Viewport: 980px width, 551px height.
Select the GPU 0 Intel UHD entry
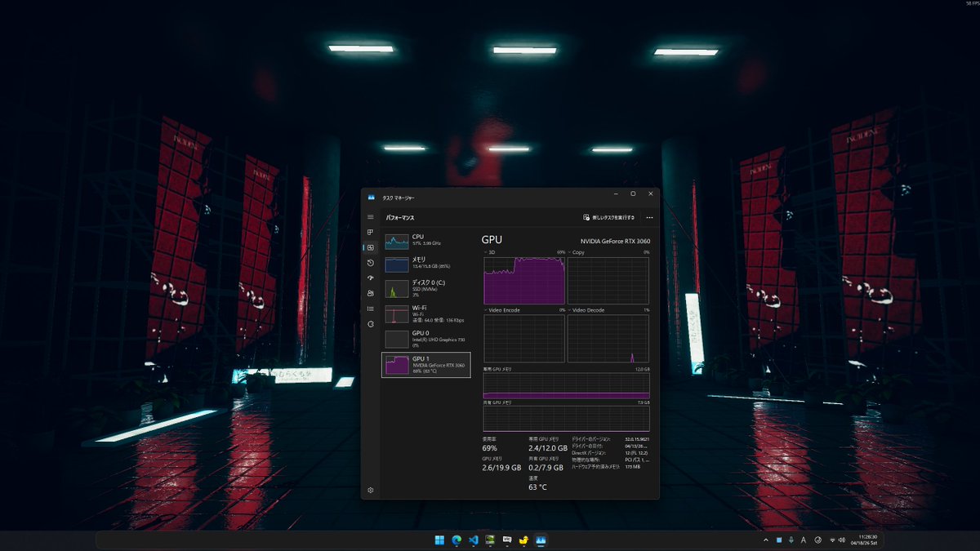point(426,339)
